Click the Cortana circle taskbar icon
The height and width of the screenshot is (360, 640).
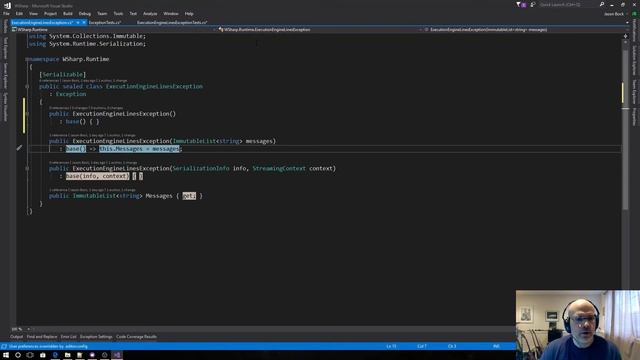18,355
